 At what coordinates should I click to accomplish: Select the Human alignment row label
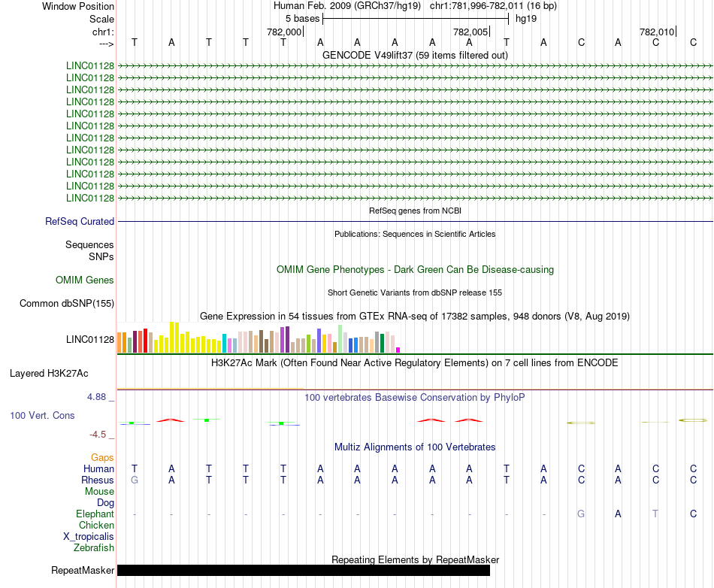(x=98, y=468)
